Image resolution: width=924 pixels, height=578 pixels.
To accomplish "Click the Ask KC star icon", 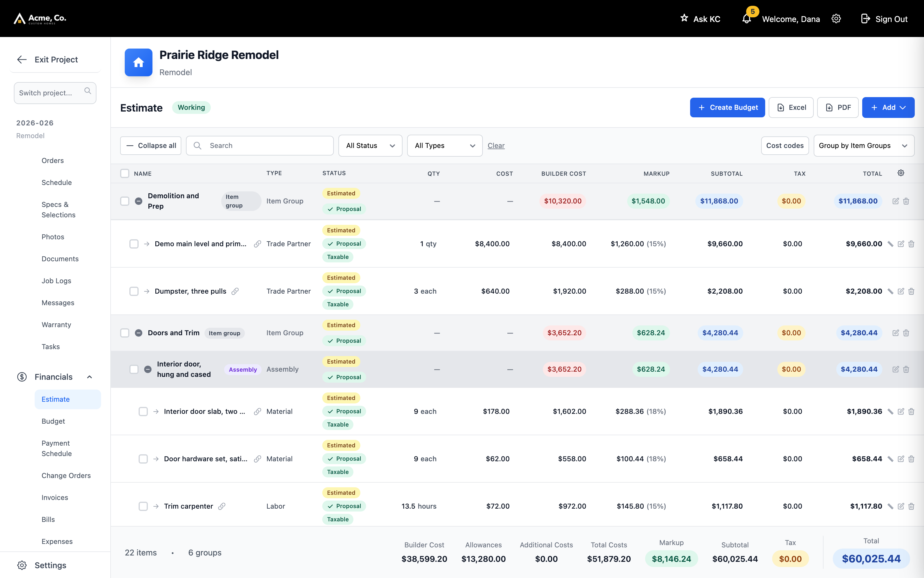I will 684,18.
